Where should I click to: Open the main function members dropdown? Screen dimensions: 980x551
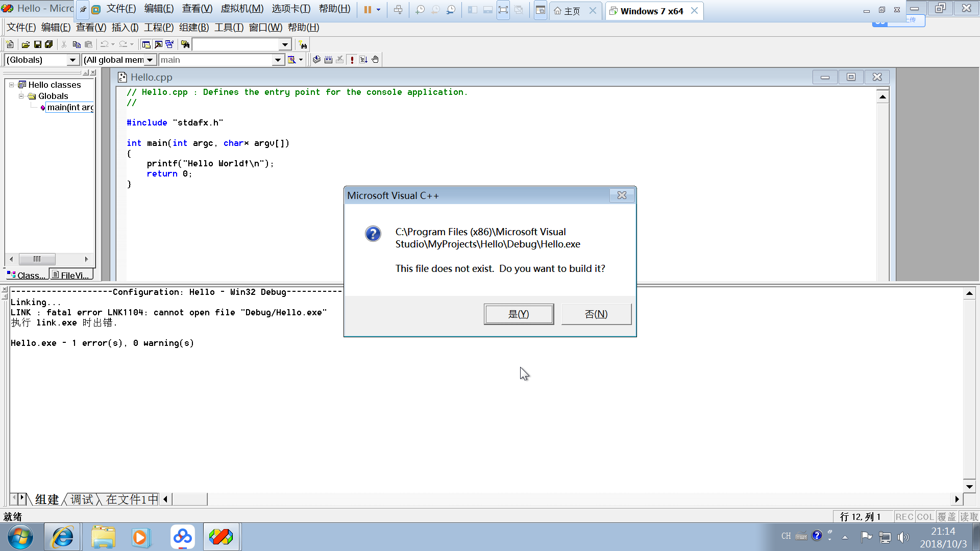[278, 60]
